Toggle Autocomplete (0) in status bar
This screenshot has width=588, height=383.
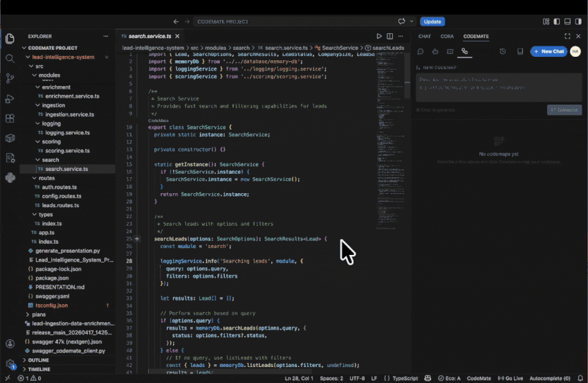pyautogui.click(x=550, y=378)
